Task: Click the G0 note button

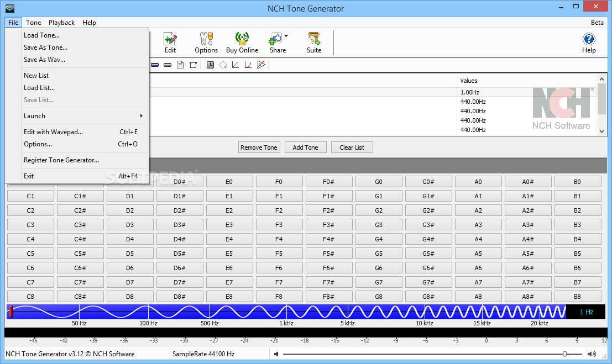Action: click(379, 182)
